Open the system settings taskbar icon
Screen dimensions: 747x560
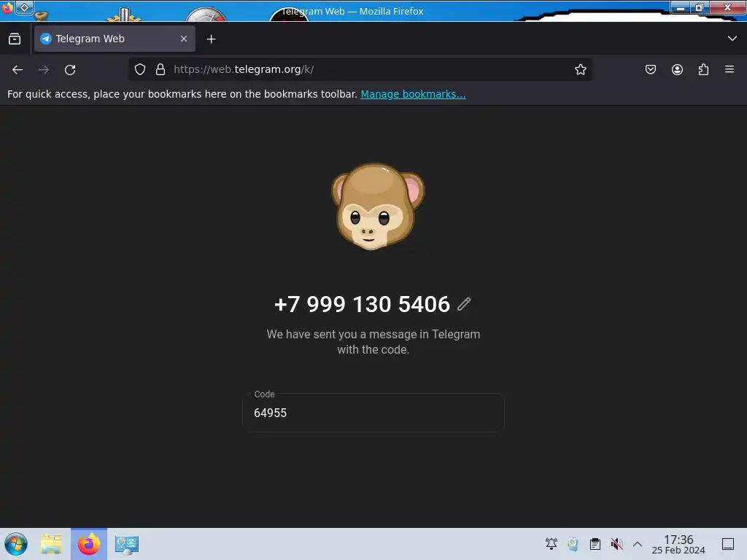point(127,544)
